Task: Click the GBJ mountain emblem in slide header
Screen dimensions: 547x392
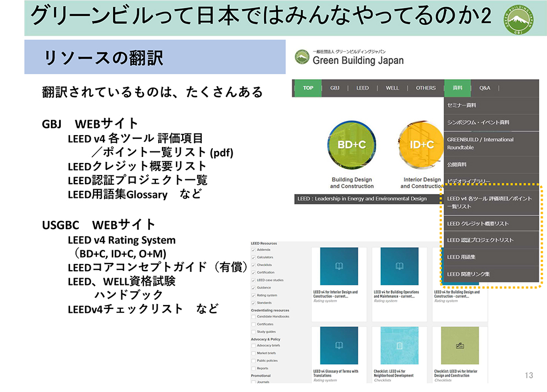Action: pos(519,20)
